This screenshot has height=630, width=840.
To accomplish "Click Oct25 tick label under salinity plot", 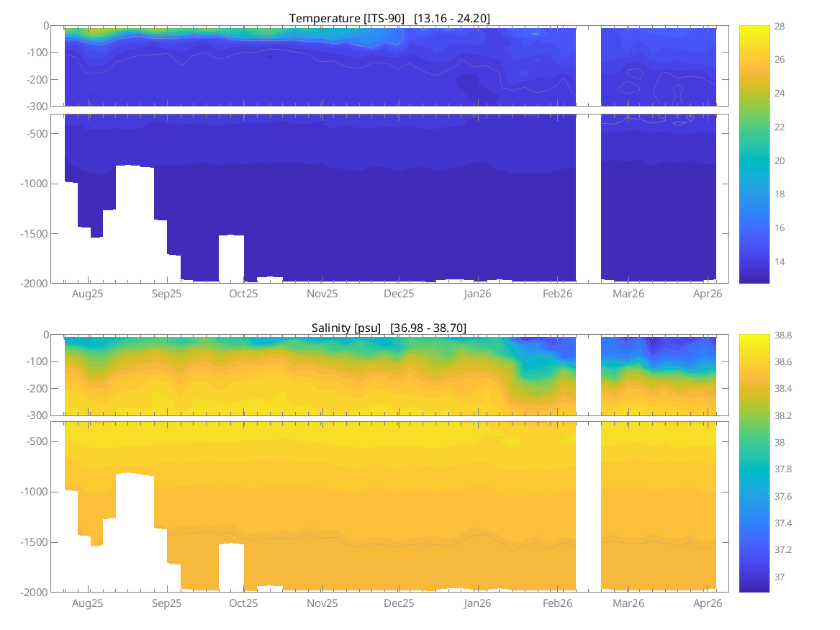I will tap(243, 603).
